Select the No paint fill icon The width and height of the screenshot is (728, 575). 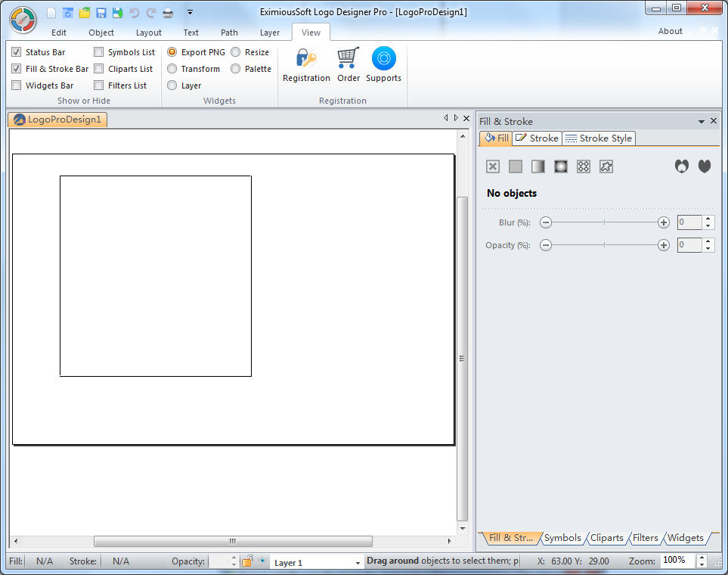pyautogui.click(x=493, y=166)
